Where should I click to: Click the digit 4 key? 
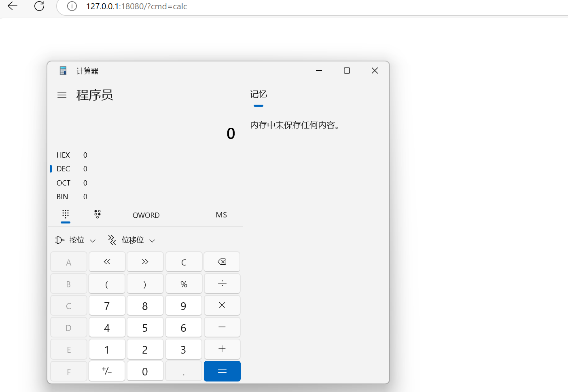(107, 327)
